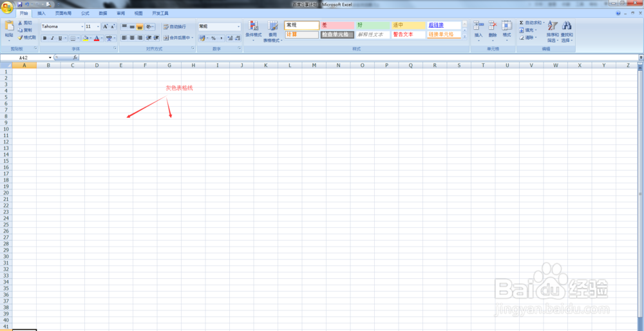
Task: Increase cell indent
Action: coord(156,38)
